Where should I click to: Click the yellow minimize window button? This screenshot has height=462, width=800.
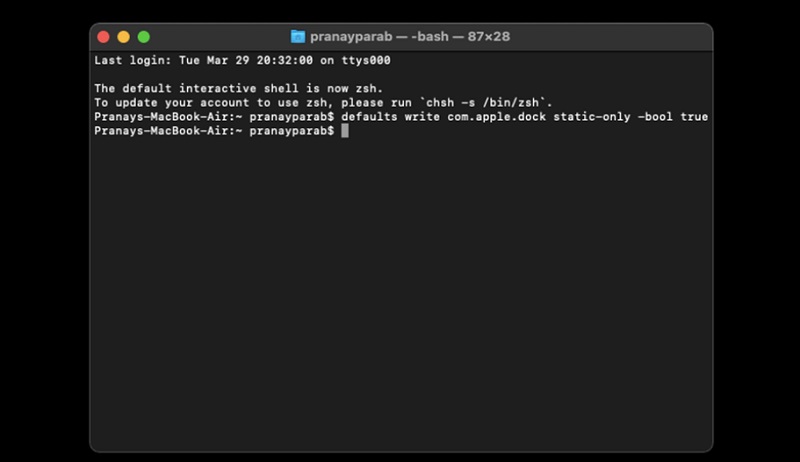pos(123,37)
